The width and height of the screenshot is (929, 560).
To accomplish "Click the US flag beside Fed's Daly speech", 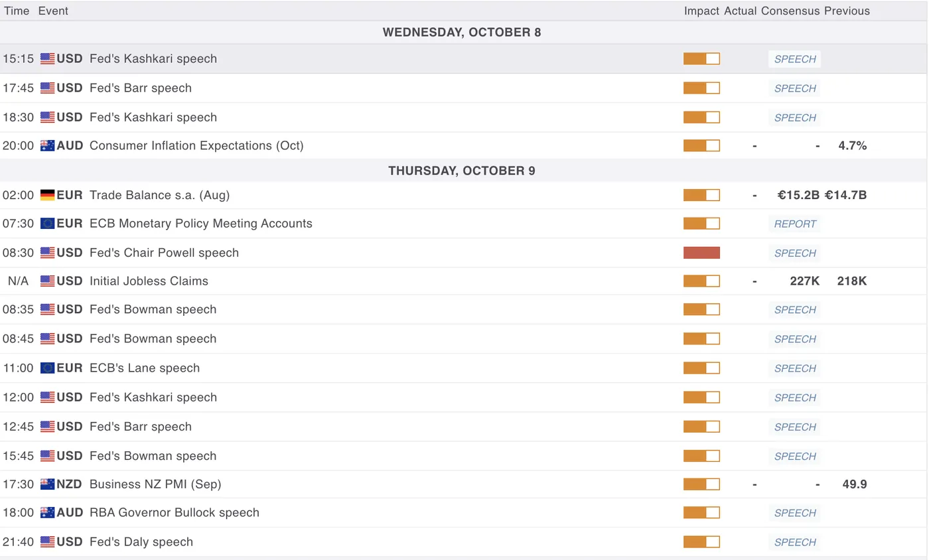I will click(47, 542).
